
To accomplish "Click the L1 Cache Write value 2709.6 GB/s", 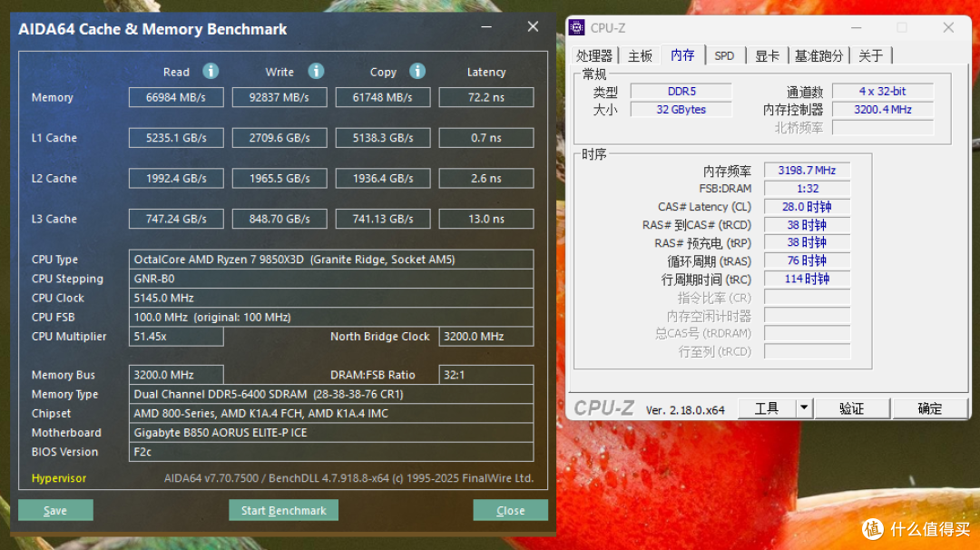I will (x=279, y=138).
